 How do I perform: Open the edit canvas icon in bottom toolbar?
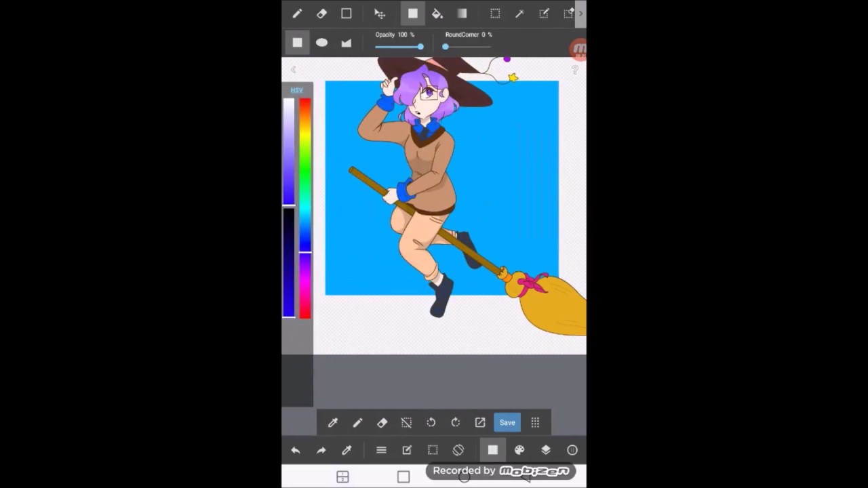(407, 450)
